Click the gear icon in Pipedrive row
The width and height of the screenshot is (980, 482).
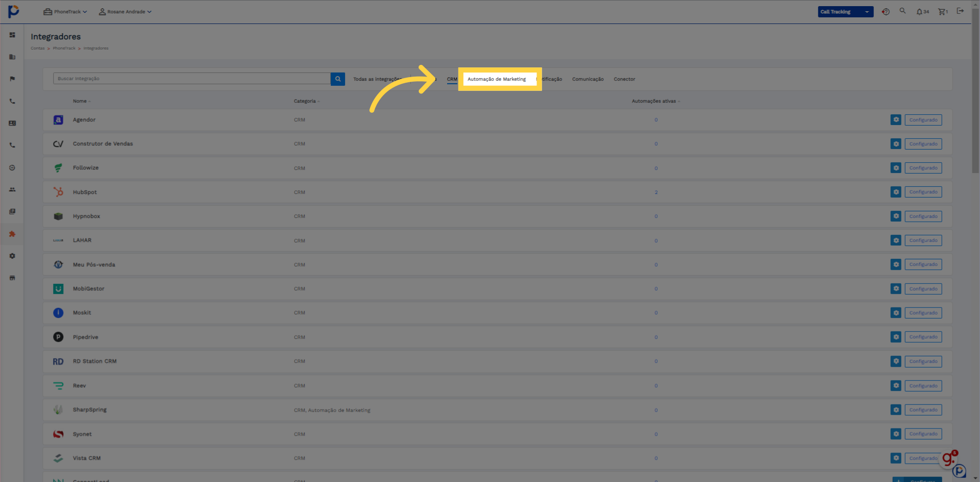896,337
